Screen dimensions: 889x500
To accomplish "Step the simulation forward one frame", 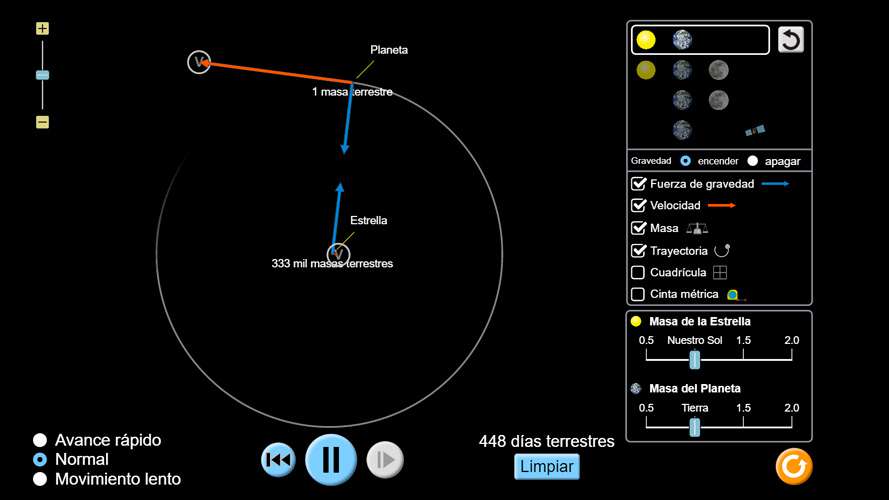I will [x=384, y=460].
